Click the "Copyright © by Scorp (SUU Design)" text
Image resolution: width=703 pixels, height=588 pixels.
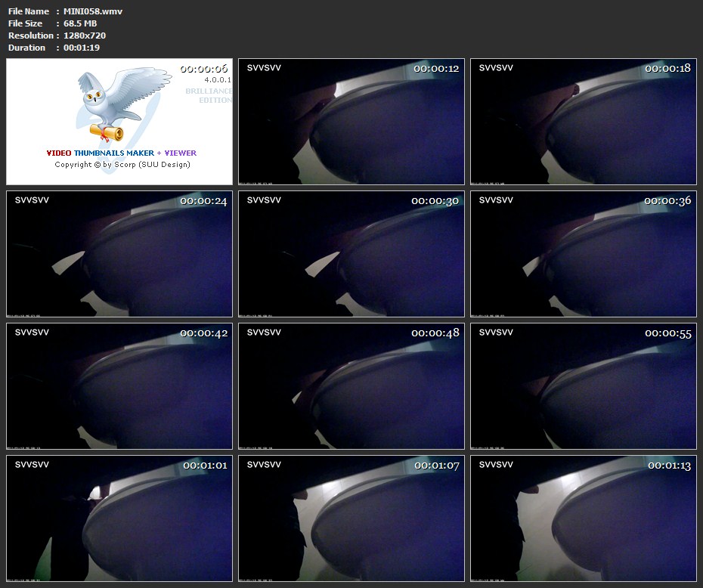pyautogui.click(x=122, y=164)
